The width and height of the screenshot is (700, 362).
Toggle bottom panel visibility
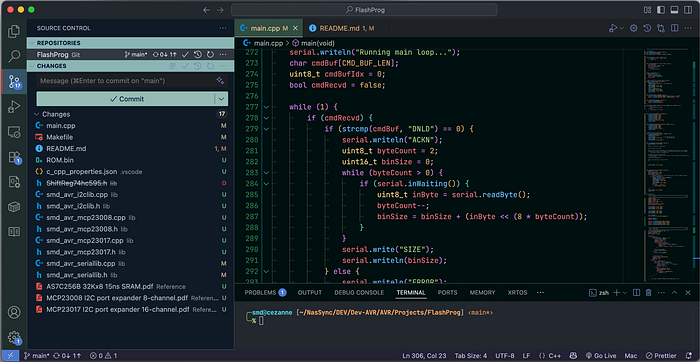[x=674, y=10]
